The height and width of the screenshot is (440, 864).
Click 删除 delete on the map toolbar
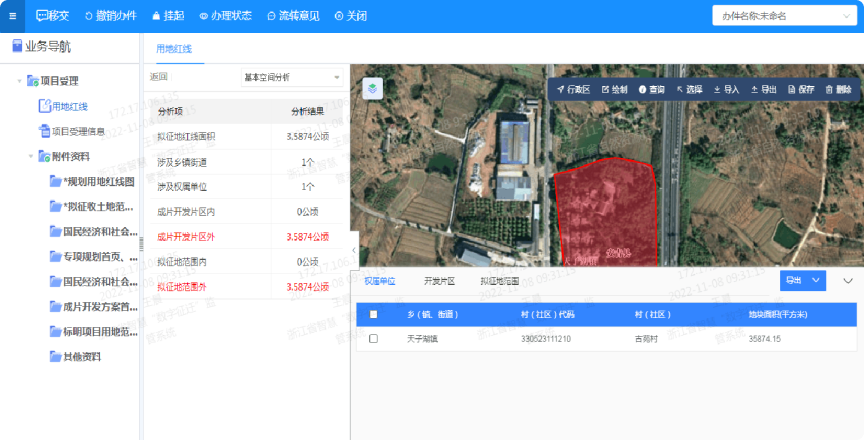[838, 89]
